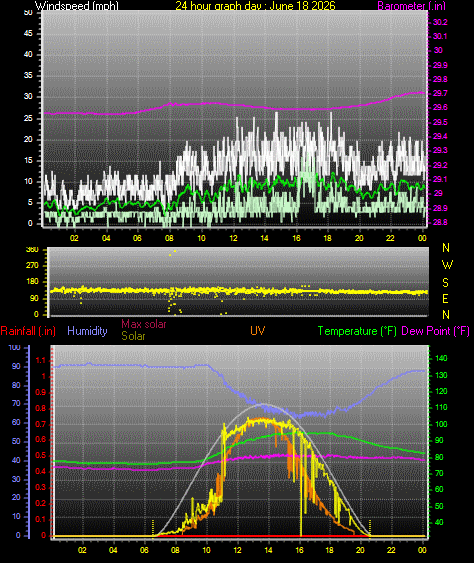Click the 'Rainfall (.in)' legend label
Screen dimensions: 474x563
coord(28,331)
